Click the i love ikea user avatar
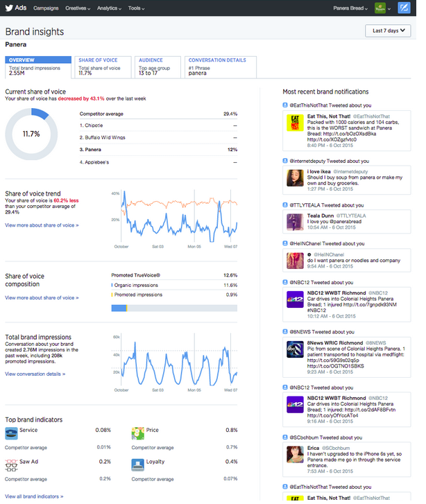 (295, 177)
